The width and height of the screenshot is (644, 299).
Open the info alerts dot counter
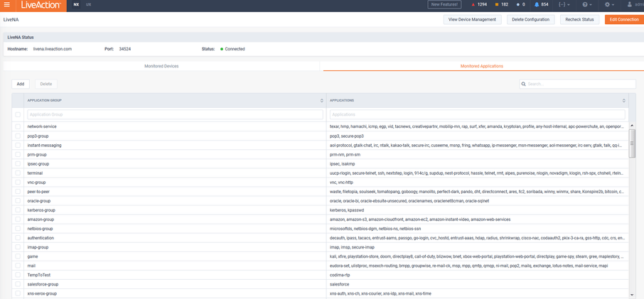[521, 4]
